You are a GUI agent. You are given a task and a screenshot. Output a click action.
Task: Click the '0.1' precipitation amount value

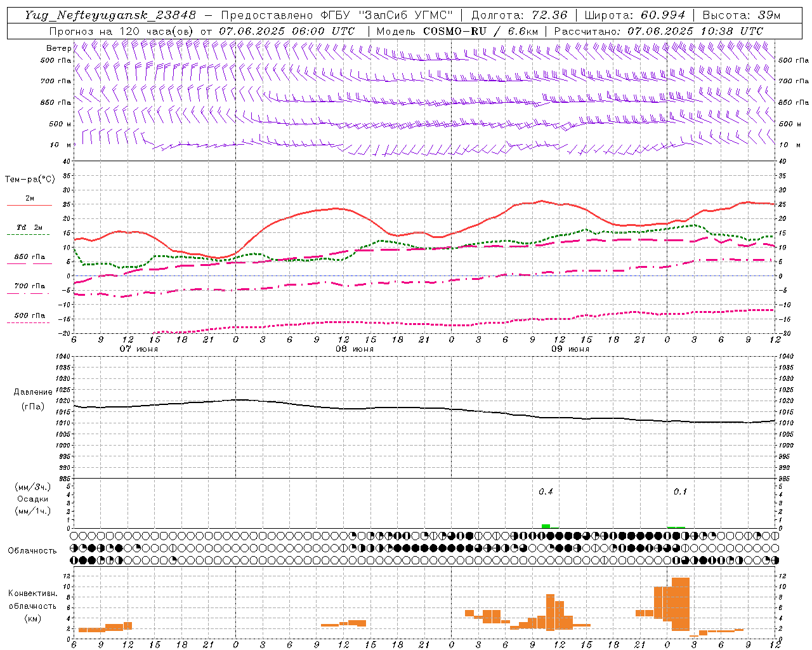pyautogui.click(x=680, y=491)
